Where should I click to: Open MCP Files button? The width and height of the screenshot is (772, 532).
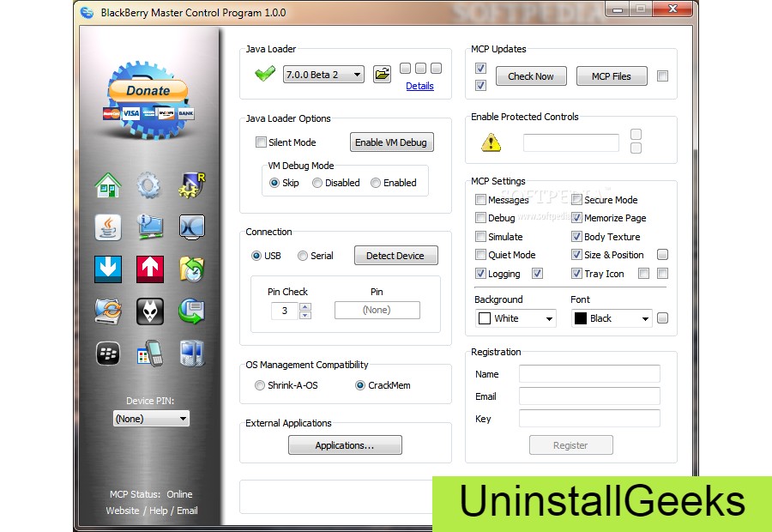612,76
